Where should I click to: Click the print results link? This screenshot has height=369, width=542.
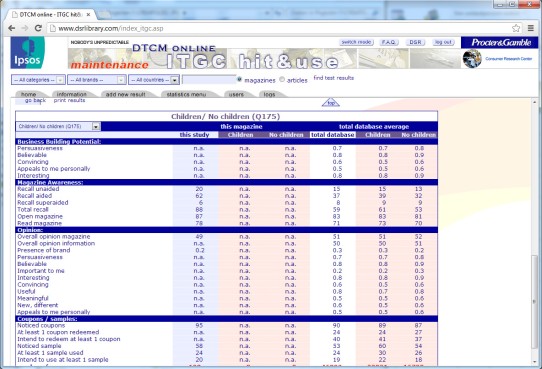point(69,101)
